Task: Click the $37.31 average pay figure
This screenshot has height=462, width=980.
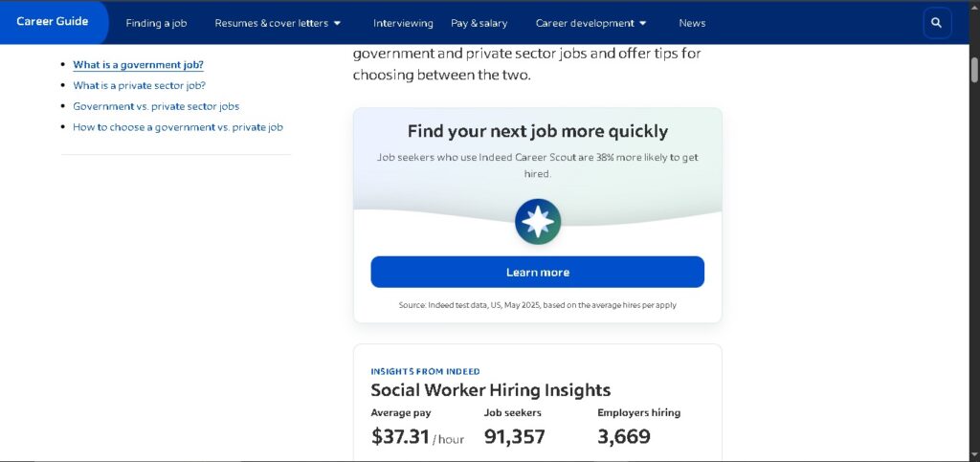Action: [400, 436]
